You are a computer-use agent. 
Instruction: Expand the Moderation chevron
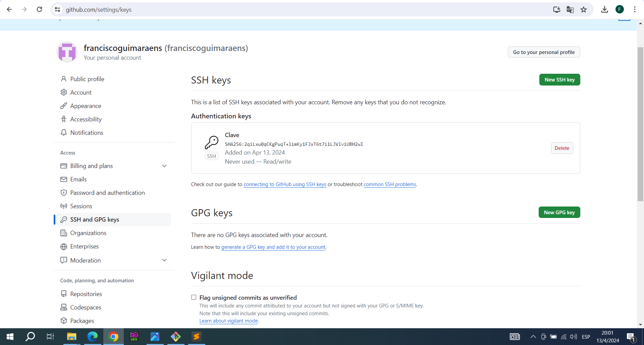[164, 260]
